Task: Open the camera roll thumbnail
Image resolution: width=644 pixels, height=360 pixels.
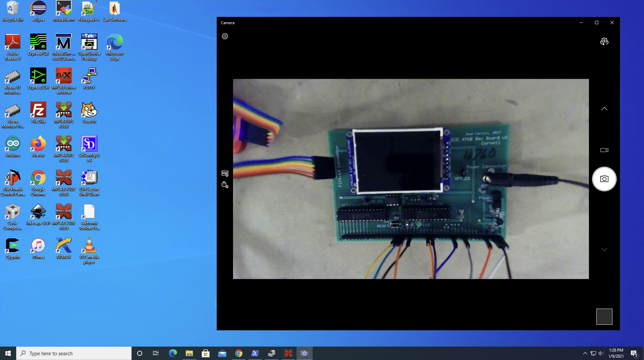Action: click(x=604, y=317)
